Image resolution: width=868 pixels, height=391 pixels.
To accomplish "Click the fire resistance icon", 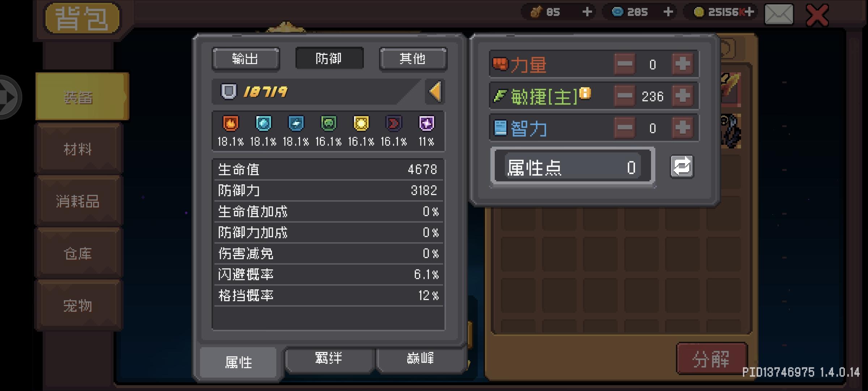I will pos(230,123).
